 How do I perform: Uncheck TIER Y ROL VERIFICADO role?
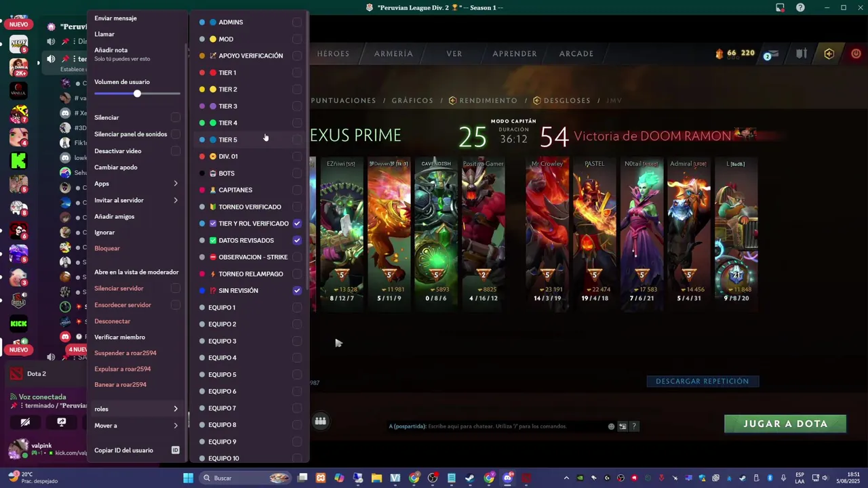(297, 224)
